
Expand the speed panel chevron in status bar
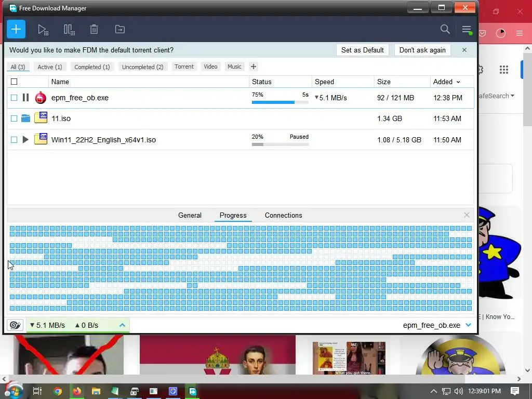click(x=122, y=325)
